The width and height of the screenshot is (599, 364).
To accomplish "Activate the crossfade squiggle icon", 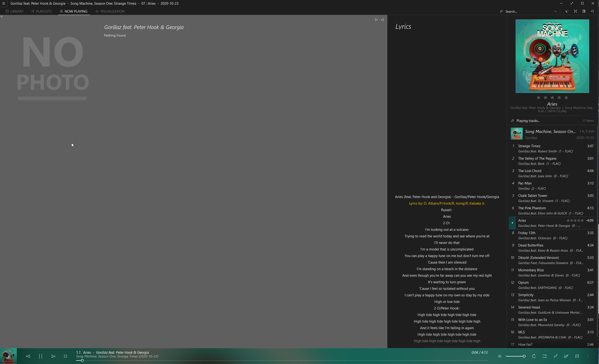I will coord(555,356).
